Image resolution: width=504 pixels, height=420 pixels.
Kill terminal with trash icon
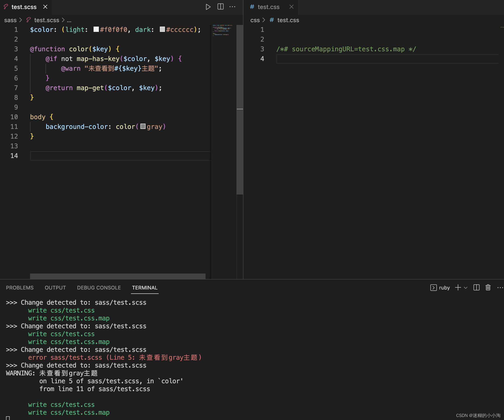click(488, 288)
